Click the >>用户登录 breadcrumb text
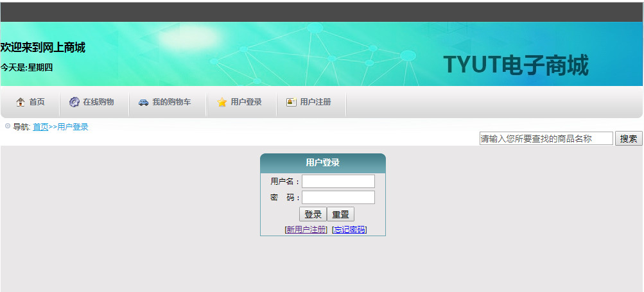644x292 pixels. [69, 127]
